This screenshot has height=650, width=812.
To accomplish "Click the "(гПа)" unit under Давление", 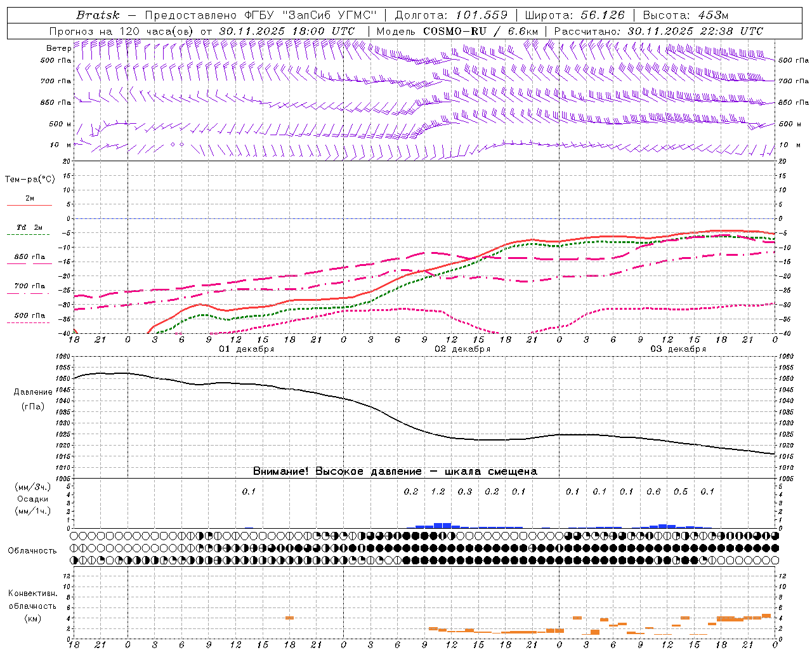I will 33,407.
